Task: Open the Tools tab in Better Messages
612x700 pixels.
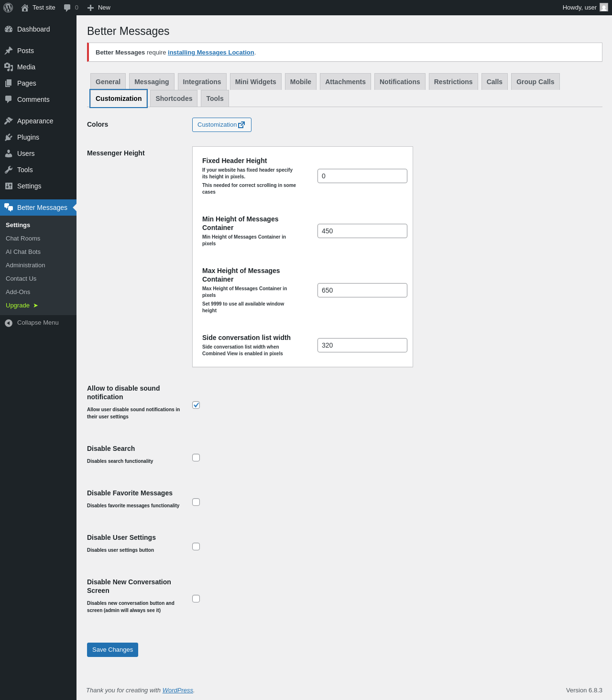Action: (215, 98)
